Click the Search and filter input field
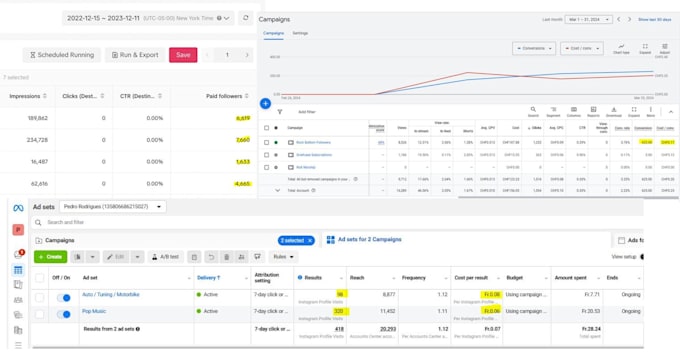The width and height of the screenshot is (680, 363). coord(336,222)
